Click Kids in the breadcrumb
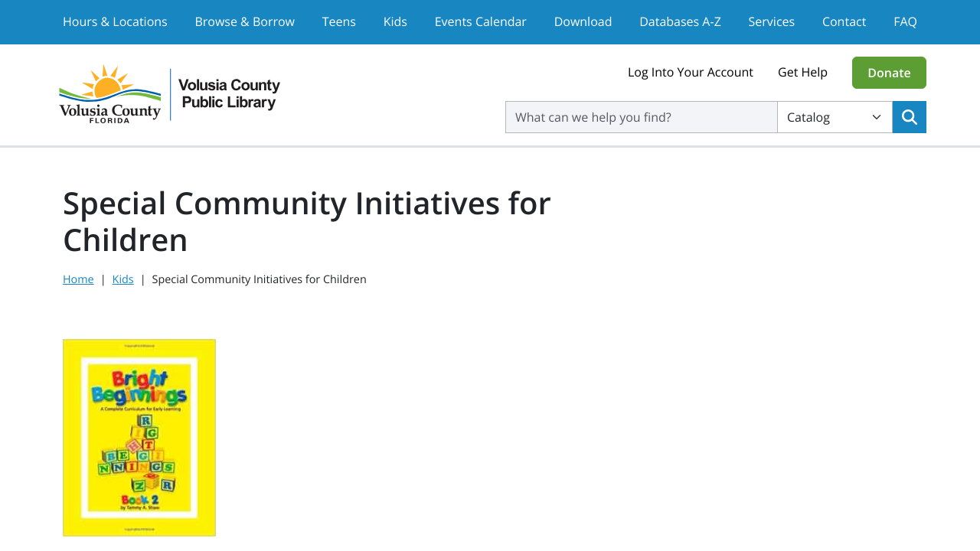980x551 pixels. pos(122,279)
